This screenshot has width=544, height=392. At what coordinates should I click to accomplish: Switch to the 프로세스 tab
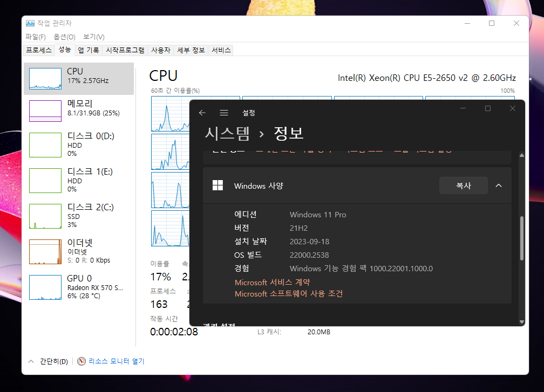(39, 50)
